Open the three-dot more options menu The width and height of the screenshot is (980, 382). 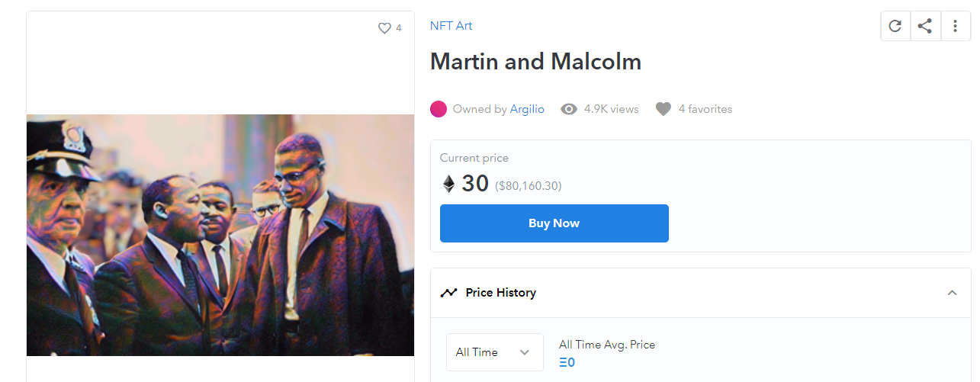(x=955, y=26)
